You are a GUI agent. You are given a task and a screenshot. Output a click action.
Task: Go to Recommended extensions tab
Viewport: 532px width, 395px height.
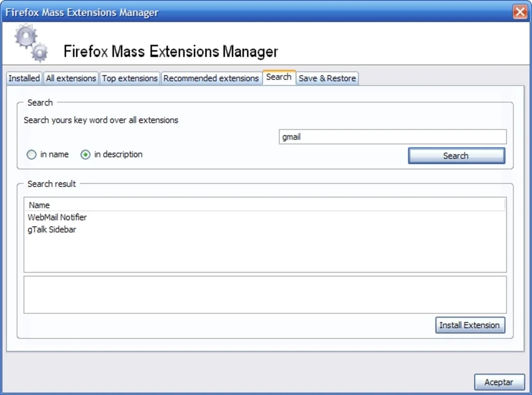click(211, 78)
